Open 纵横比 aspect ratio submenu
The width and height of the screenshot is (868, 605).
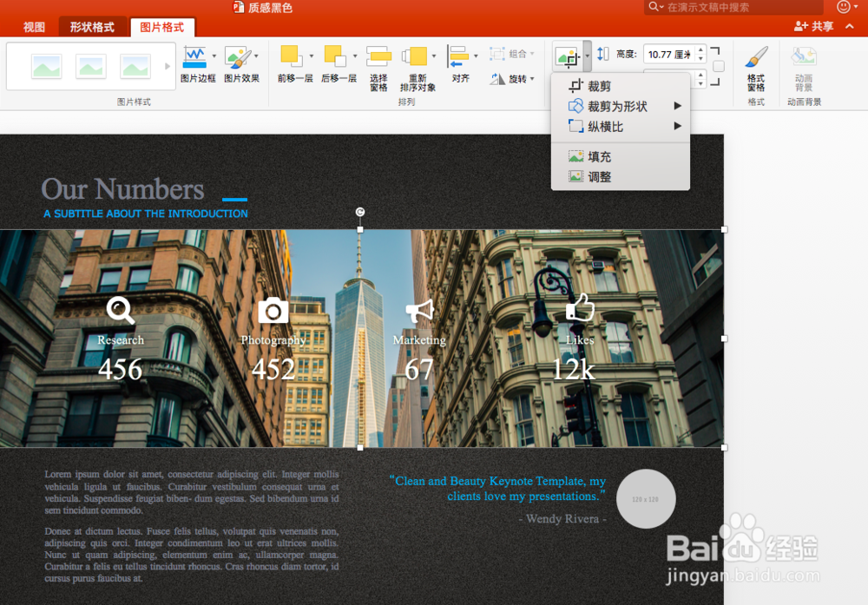[x=621, y=127]
